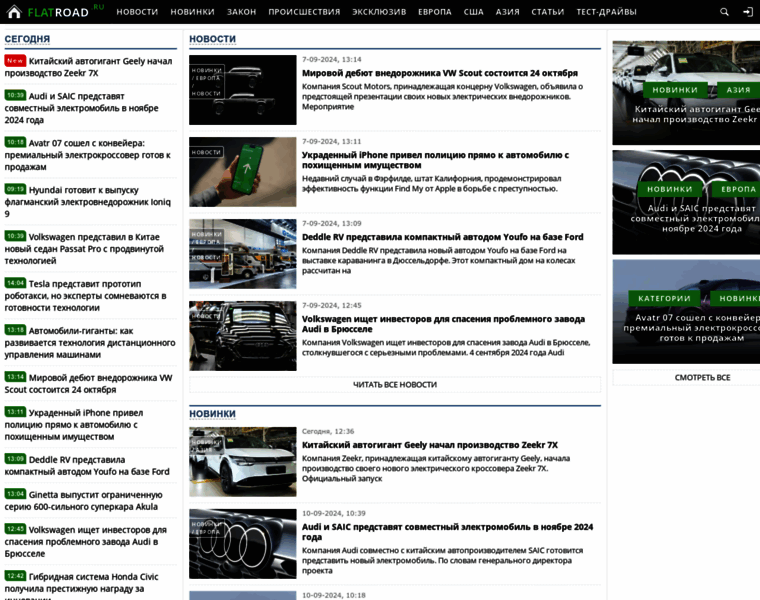Viewport: 760px width, 600px height.
Task: Open the США menu item
Action: coord(474,12)
